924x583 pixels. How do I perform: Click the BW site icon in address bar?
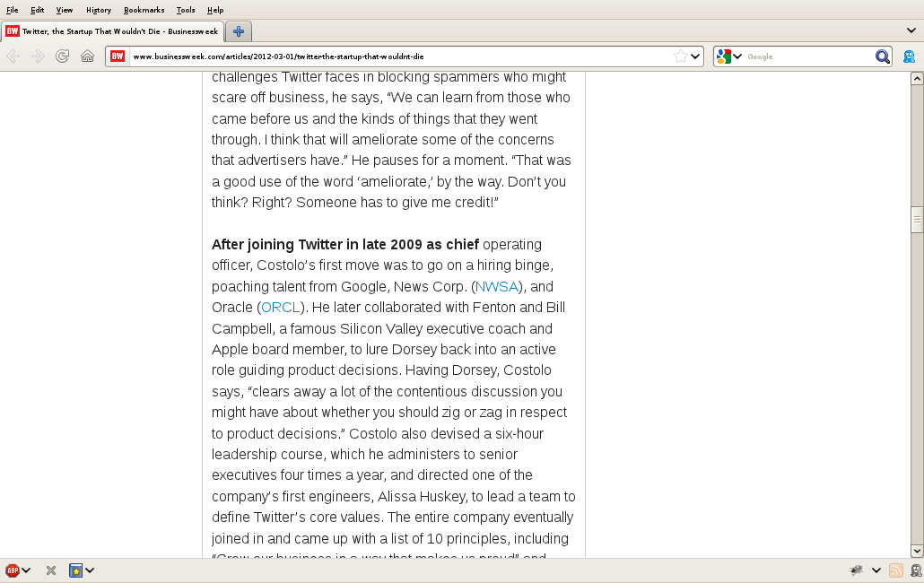[118, 57]
